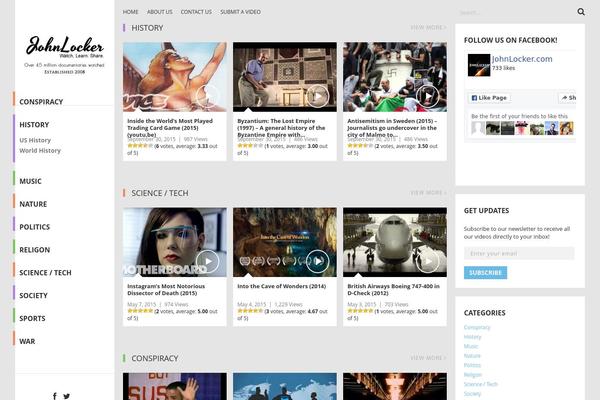600x400 pixels.
Task: Rate Into the Cave of Wonders stars
Action: [x=250, y=311]
